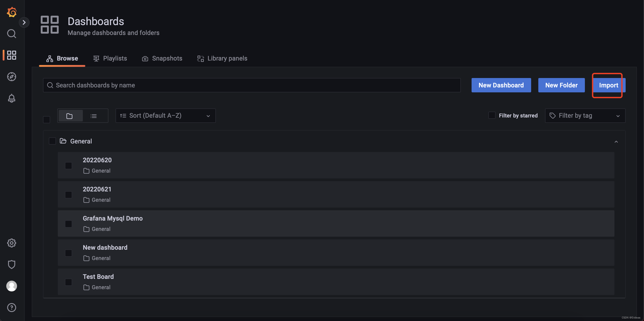
Task: Collapse the General folder chevron
Action: (x=616, y=142)
